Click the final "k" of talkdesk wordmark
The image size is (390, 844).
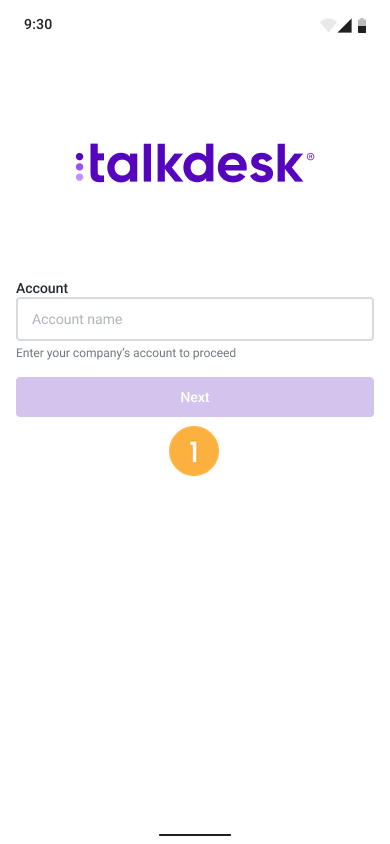tap(291, 163)
